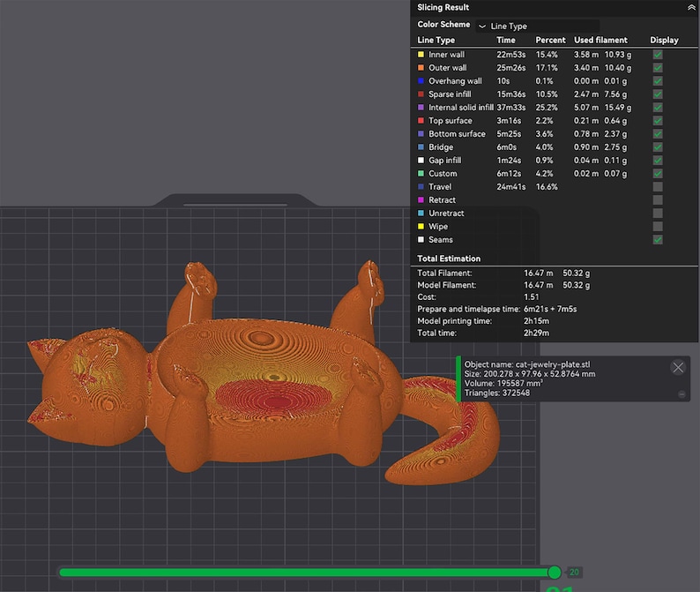700x592 pixels.
Task: Click the Display column header
Action: (664, 40)
